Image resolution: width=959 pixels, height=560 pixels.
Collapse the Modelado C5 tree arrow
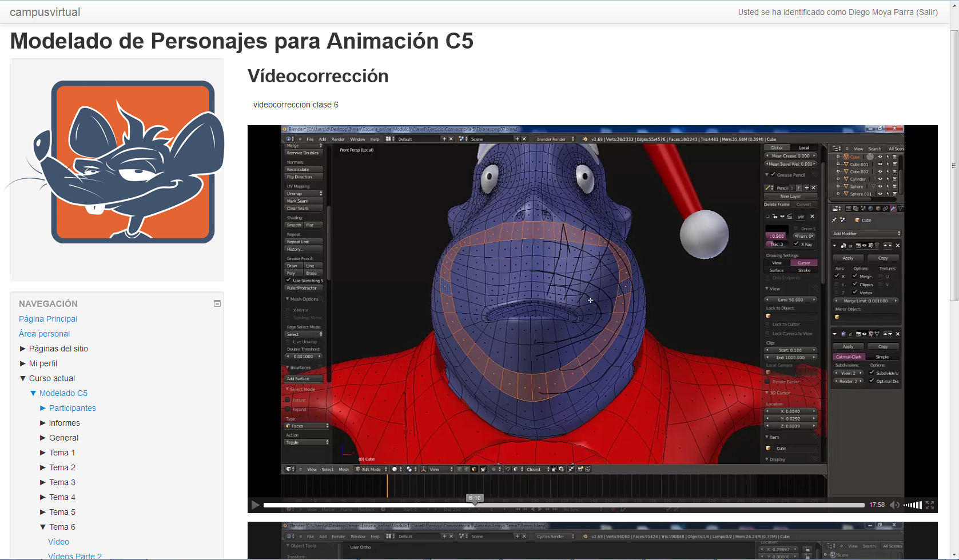point(33,393)
